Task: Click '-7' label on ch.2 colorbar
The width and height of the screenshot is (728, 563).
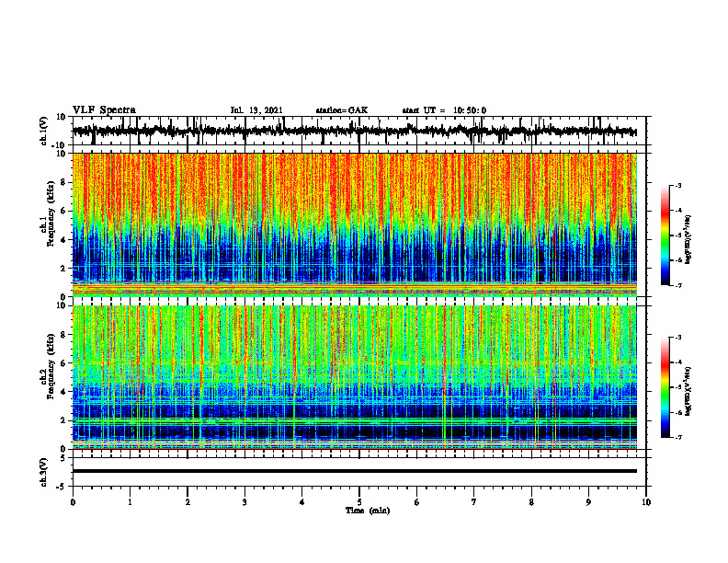Action: point(677,437)
